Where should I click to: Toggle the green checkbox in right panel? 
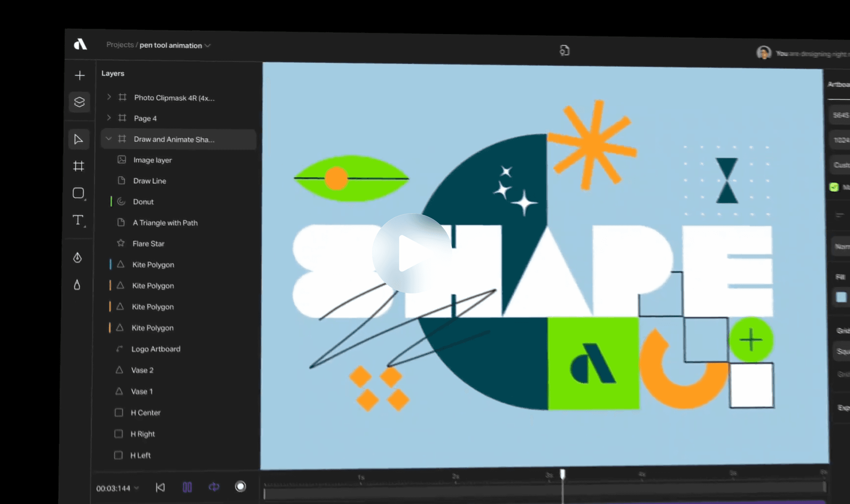(x=834, y=187)
